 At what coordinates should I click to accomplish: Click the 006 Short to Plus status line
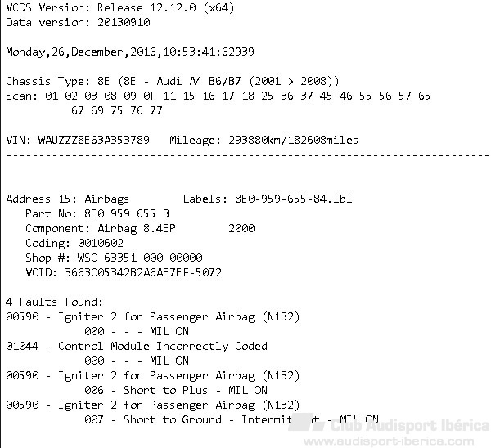coord(176,390)
